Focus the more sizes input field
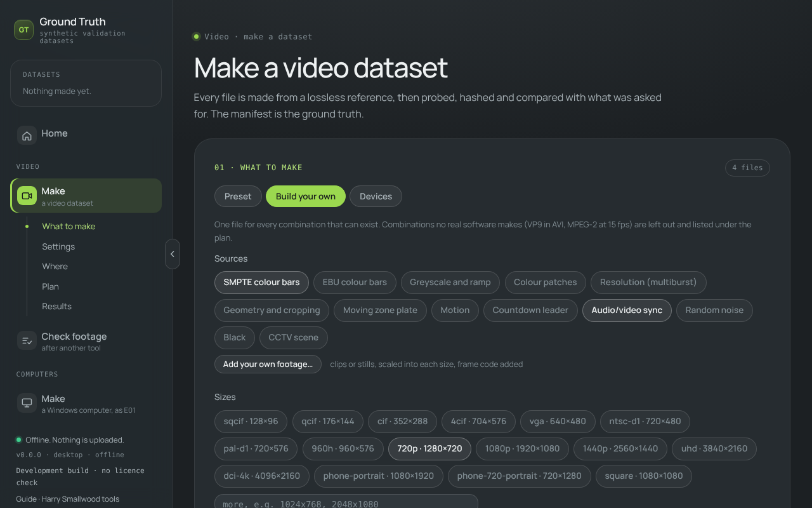812x508 pixels. pos(346,502)
